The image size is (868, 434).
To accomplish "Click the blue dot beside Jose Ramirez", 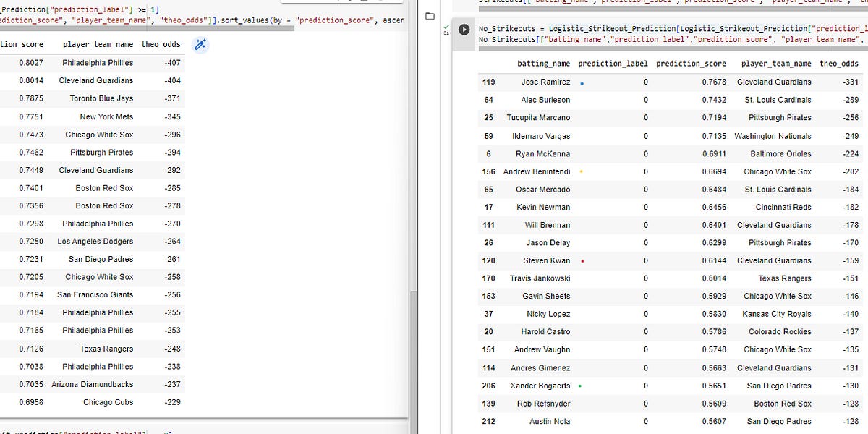I will pos(582,82).
